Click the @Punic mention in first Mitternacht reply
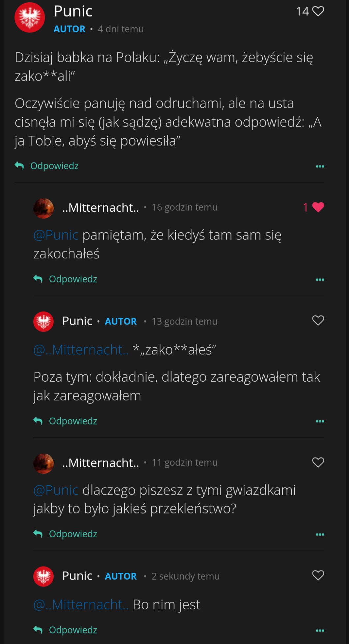The height and width of the screenshot is (644, 349). click(56, 235)
